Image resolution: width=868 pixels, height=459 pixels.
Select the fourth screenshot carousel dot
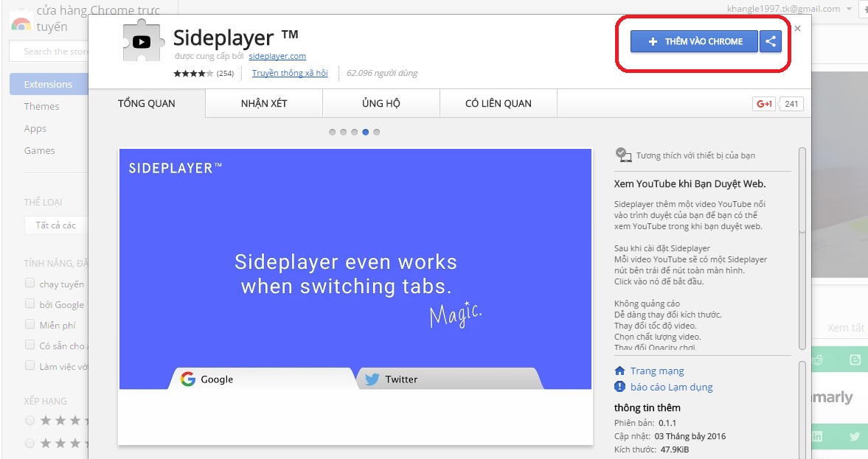coord(365,132)
